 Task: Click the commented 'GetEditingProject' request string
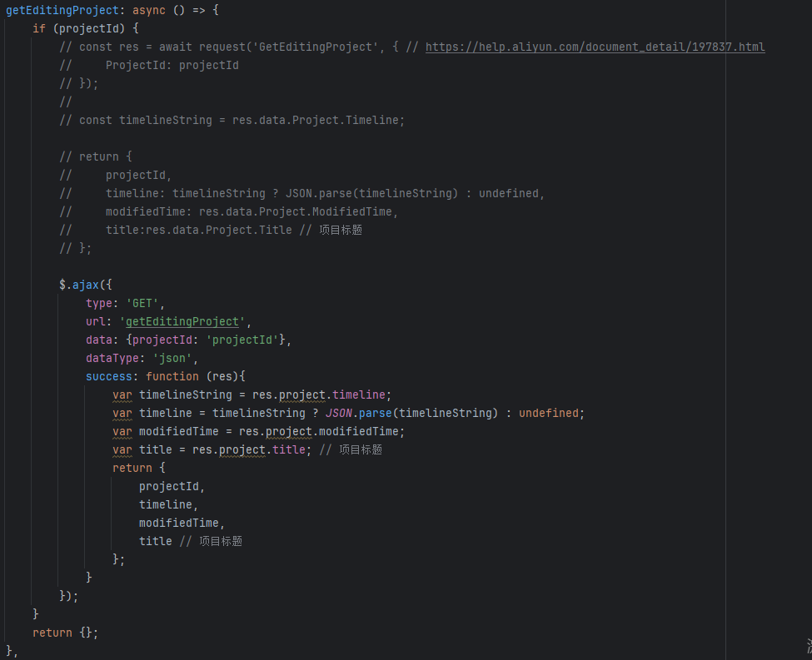316,47
